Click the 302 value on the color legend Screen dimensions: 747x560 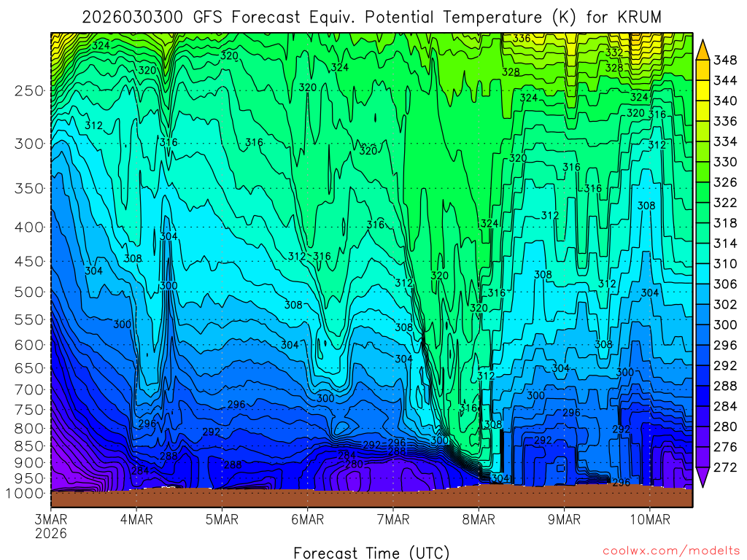[725, 304]
